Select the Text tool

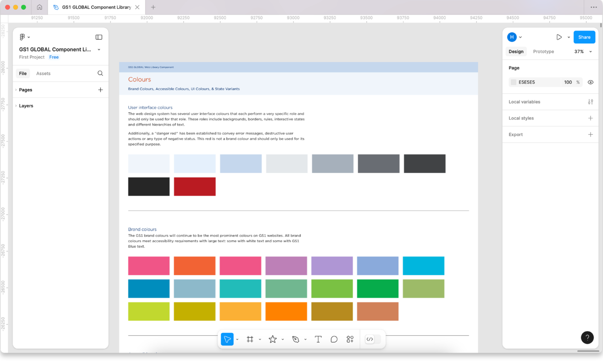(318, 339)
